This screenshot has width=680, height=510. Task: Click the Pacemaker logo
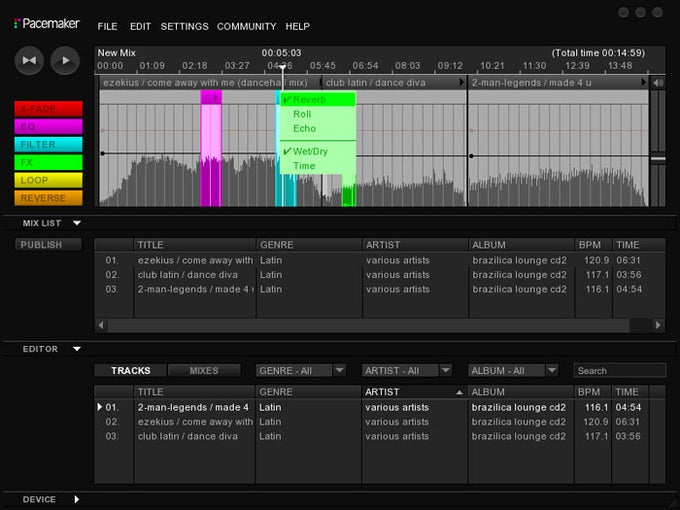tap(46, 23)
